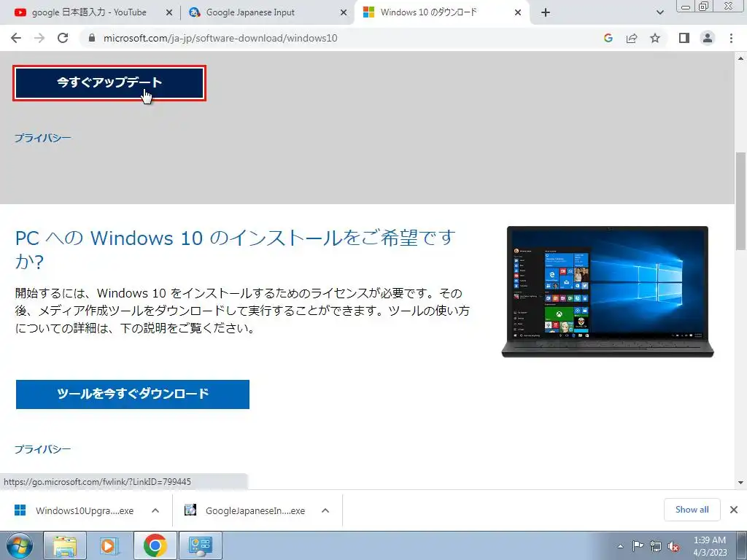The width and height of the screenshot is (747, 560).
Task: Click the vertical scrollbar thumb
Action: click(741, 201)
